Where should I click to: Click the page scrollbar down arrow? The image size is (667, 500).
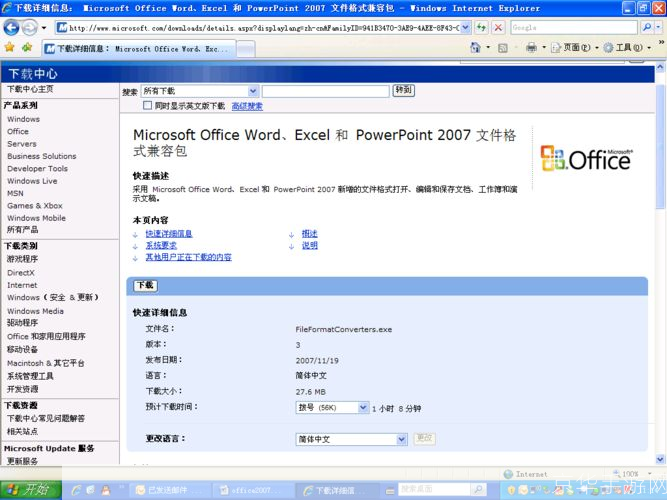point(660,459)
